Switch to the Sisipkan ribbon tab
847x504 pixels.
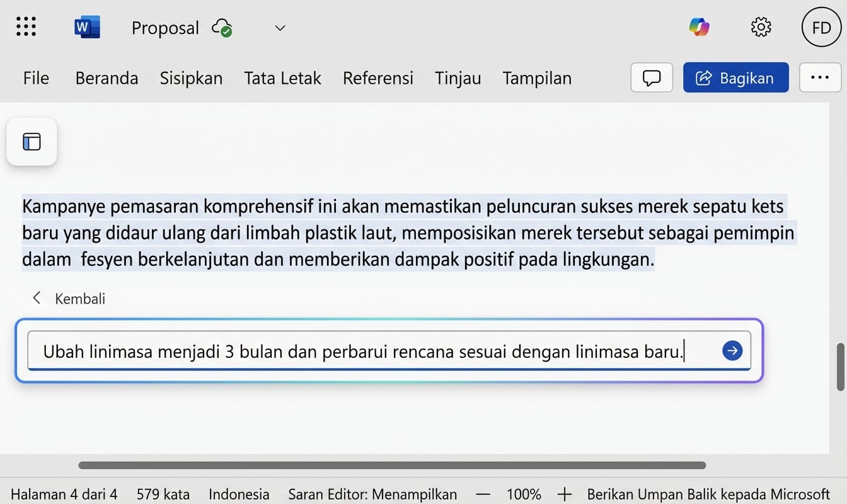[191, 77]
